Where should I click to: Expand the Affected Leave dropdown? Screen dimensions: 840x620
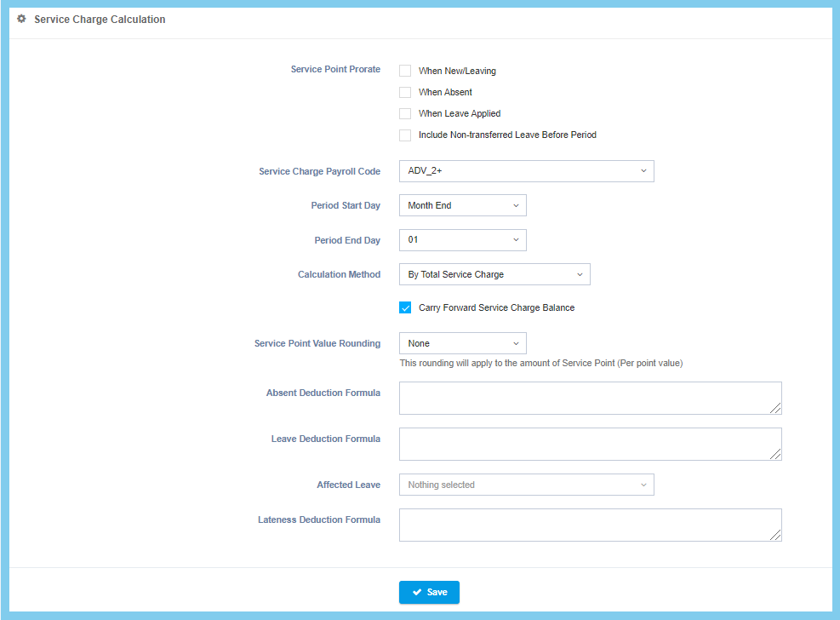tap(526, 485)
